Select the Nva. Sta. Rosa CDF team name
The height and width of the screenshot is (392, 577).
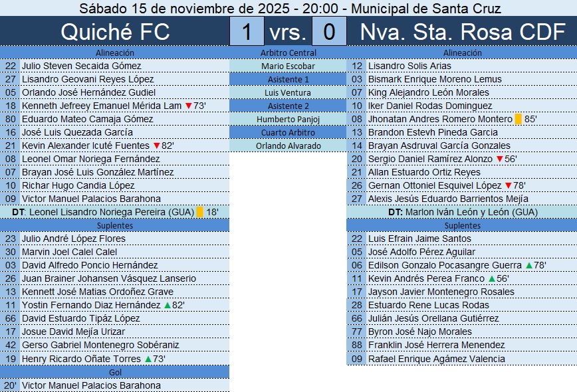(x=462, y=32)
